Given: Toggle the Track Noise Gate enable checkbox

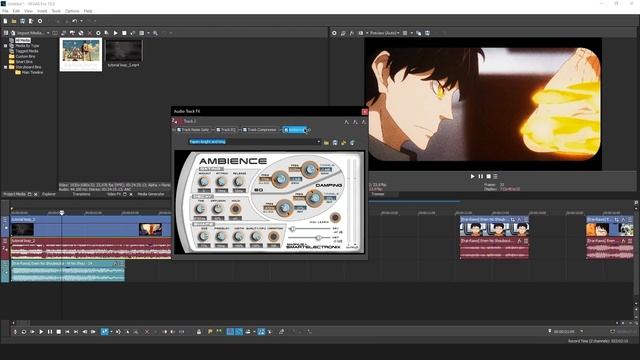Looking at the screenshot, I should [x=179, y=130].
